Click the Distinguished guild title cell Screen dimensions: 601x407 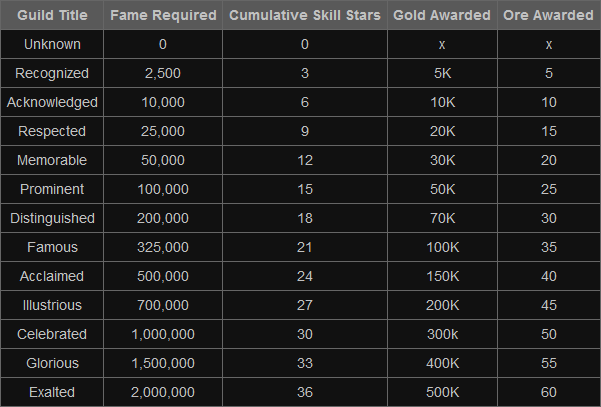point(52,219)
